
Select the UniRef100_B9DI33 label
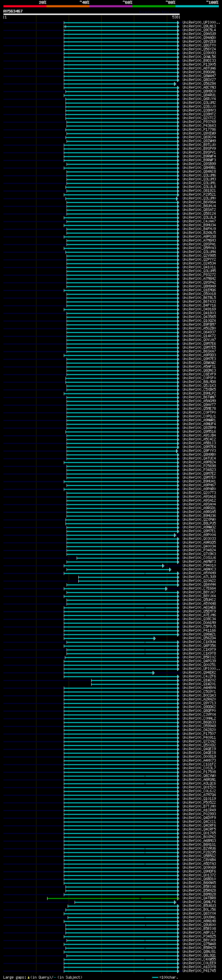coord(199,60)
